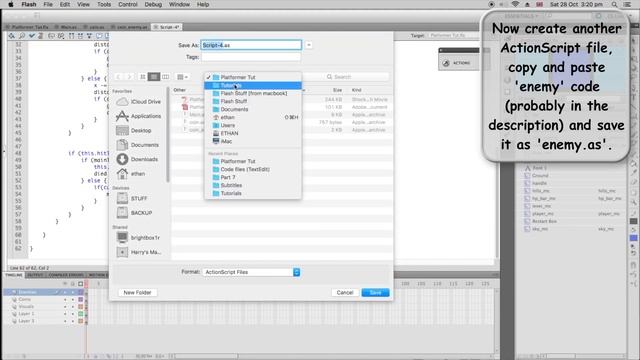The image size is (640, 360).
Task: Go forward with the dialog forward arrow
Action: pyautogui.click(x=129, y=77)
